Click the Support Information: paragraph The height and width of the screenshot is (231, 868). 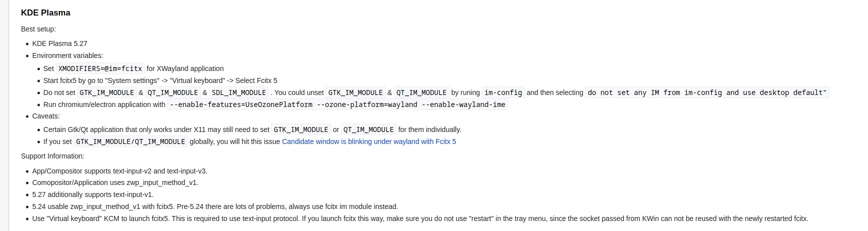click(52, 156)
